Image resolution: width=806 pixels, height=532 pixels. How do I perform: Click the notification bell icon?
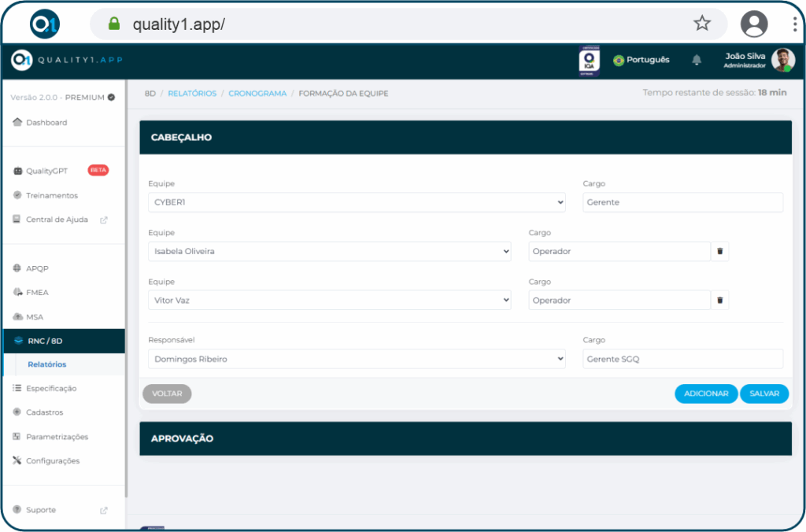tap(697, 60)
